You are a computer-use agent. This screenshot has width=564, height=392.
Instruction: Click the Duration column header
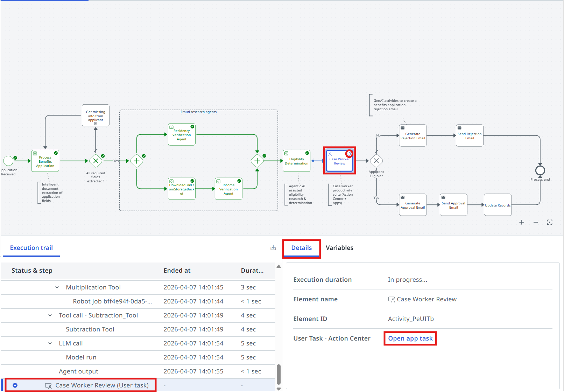(252, 271)
